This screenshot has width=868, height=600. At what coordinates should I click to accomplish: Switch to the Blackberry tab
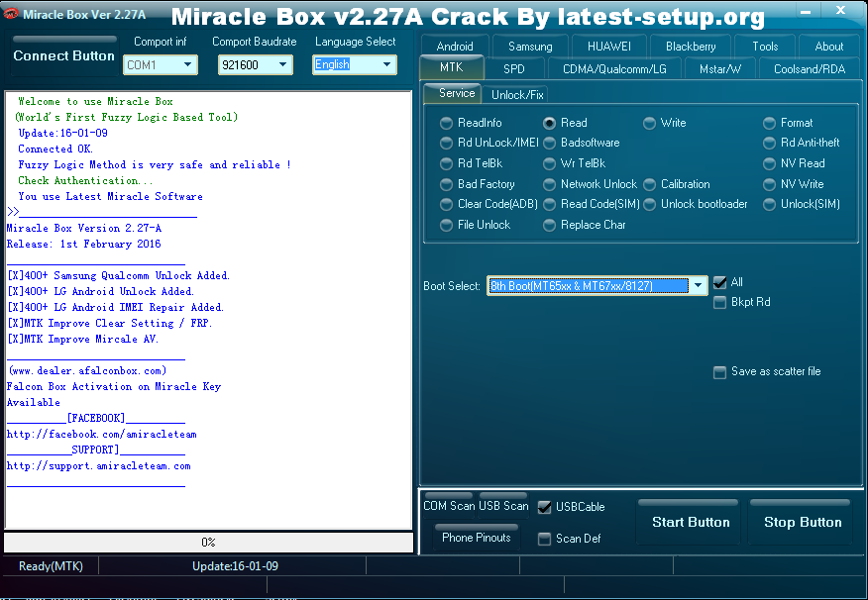point(691,46)
